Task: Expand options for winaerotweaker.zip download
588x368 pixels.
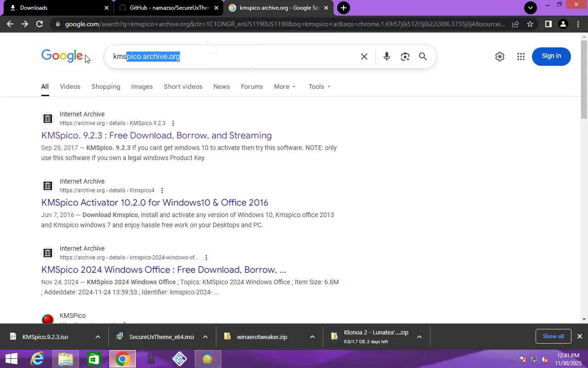Action: tap(312, 337)
